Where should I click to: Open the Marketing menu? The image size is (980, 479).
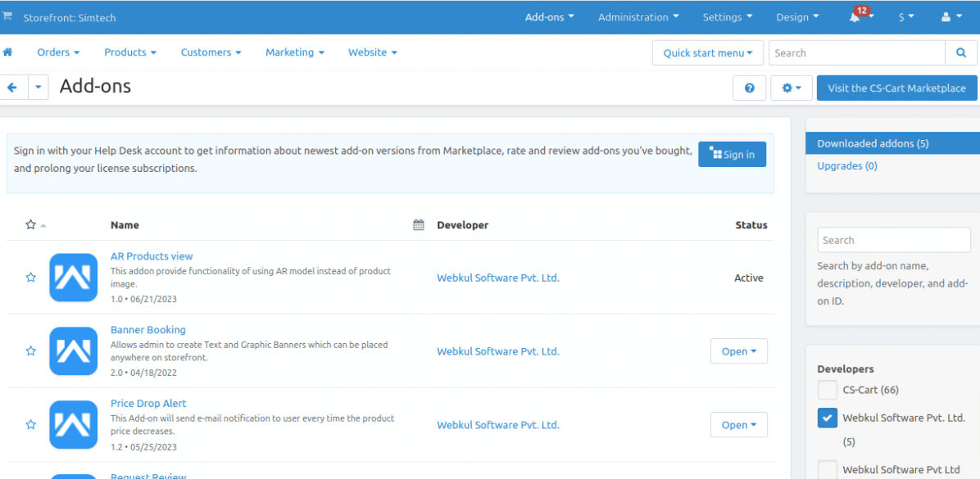(x=294, y=52)
